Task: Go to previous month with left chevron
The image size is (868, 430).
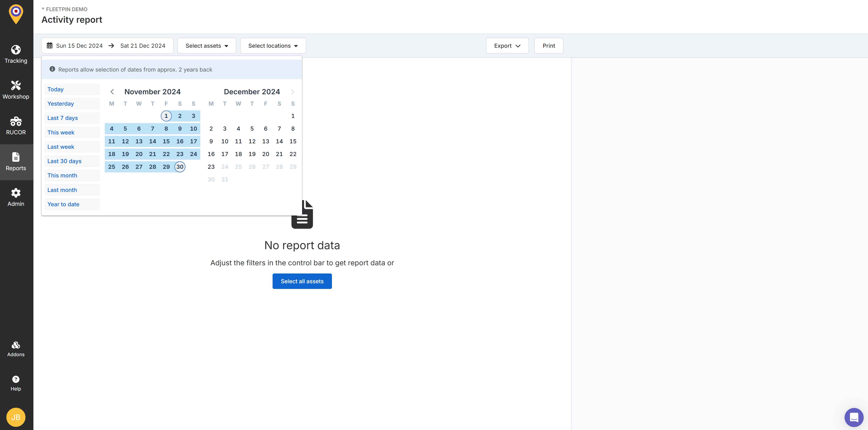Action: tap(112, 92)
